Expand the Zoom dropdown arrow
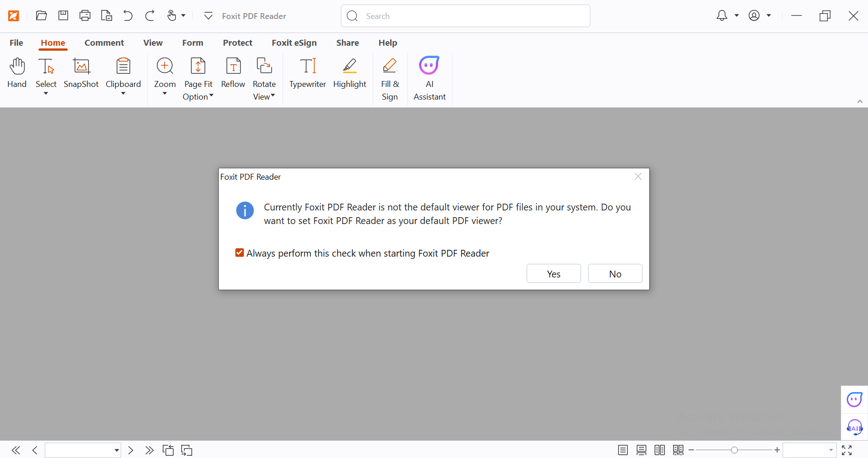The height and width of the screenshot is (458, 868). click(x=165, y=94)
